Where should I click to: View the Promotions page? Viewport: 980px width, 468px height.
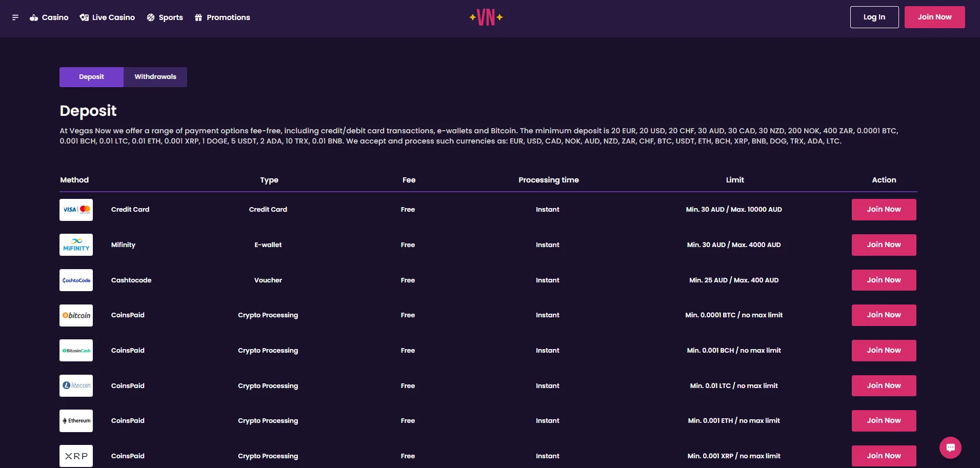coord(223,17)
